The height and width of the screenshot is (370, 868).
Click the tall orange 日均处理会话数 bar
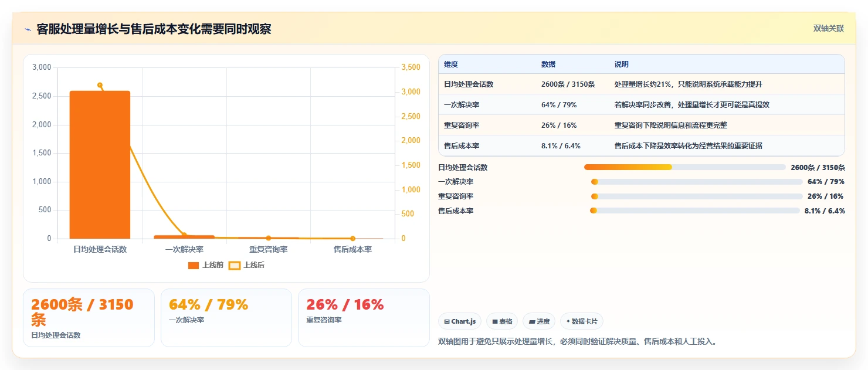coord(100,165)
